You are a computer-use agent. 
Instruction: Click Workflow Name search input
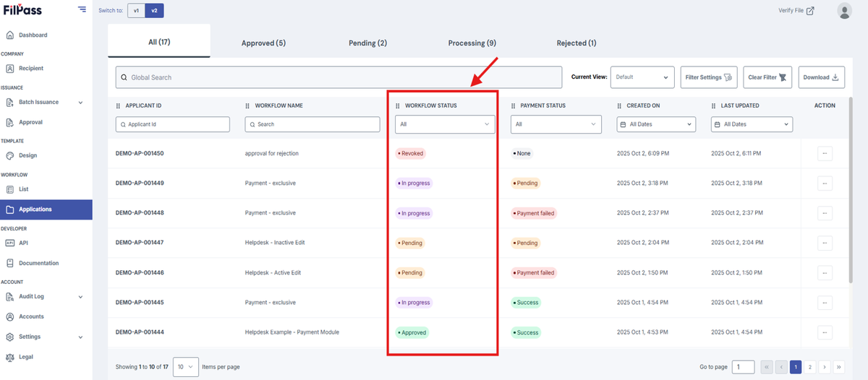(x=312, y=124)
